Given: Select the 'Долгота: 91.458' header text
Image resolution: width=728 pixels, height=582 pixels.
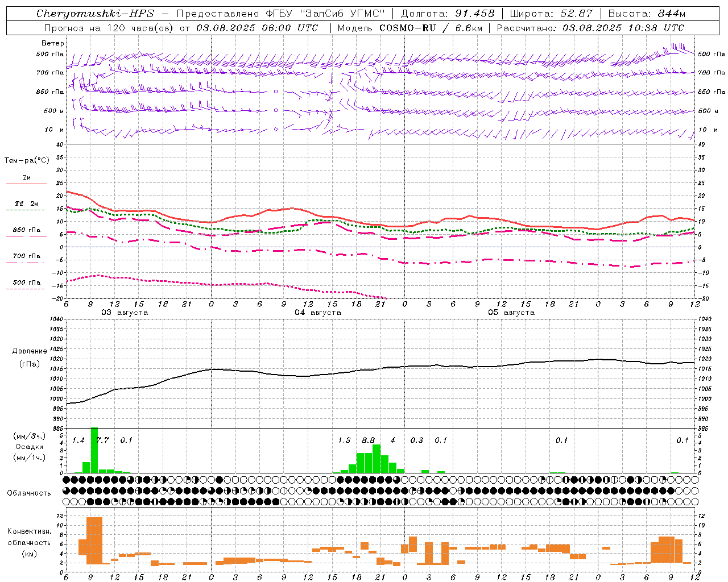Looking at the screenshot, I should click(448, 14).
